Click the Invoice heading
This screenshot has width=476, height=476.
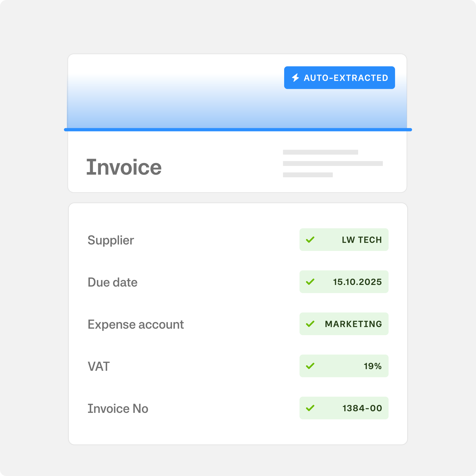click(124, 167)
